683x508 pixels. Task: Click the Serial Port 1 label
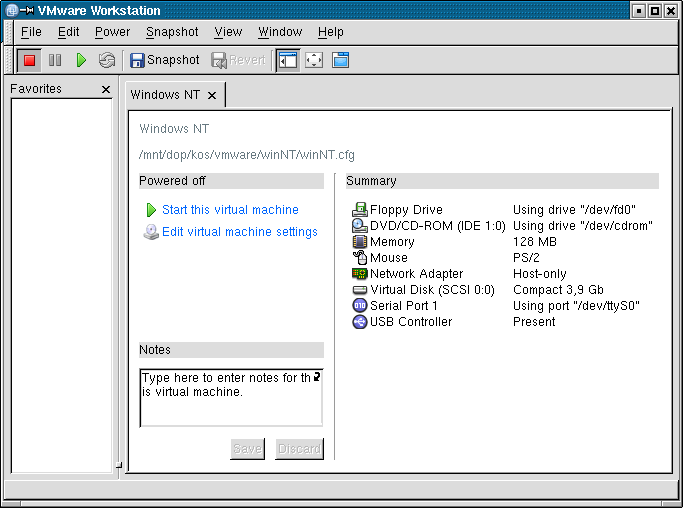click(404, 306)
